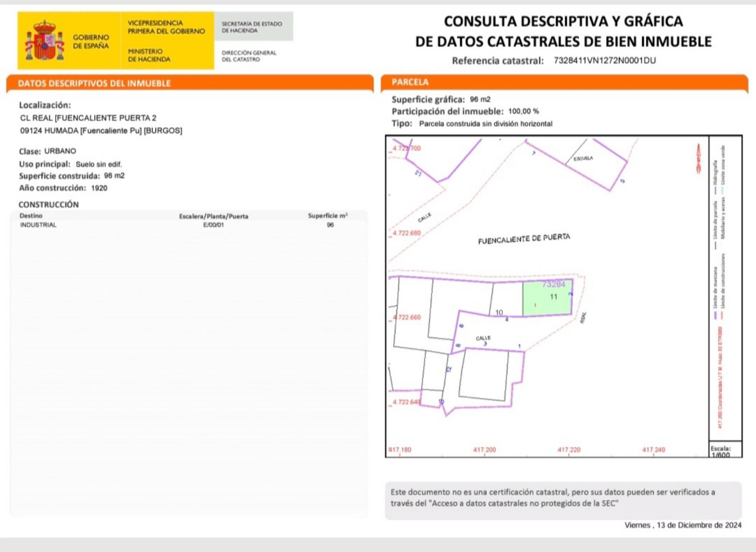756x552 pixels.
Task: Click the 'De datos catastrales de bien inmueble' line
Action: point(563,41)
